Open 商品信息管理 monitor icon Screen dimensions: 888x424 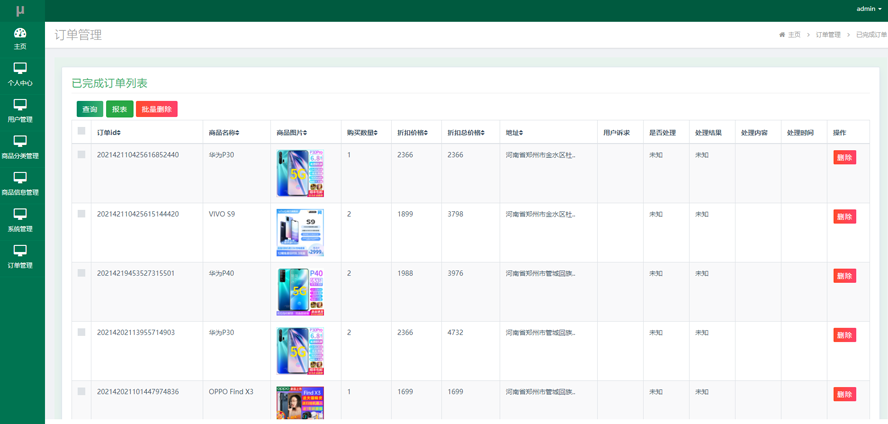(20, 178)
